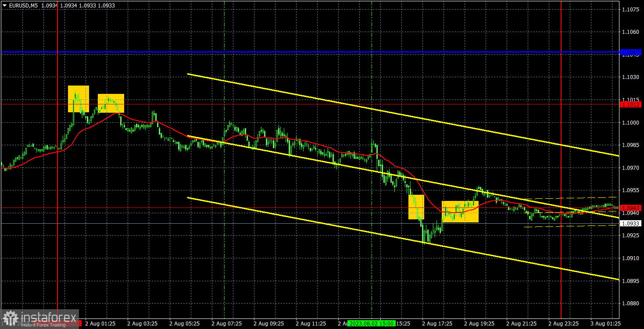This screenshot has height=329, width=644.
Task: Click the 1.1060 price axis label
Action: pyautogui.click(x=631, y=32)
